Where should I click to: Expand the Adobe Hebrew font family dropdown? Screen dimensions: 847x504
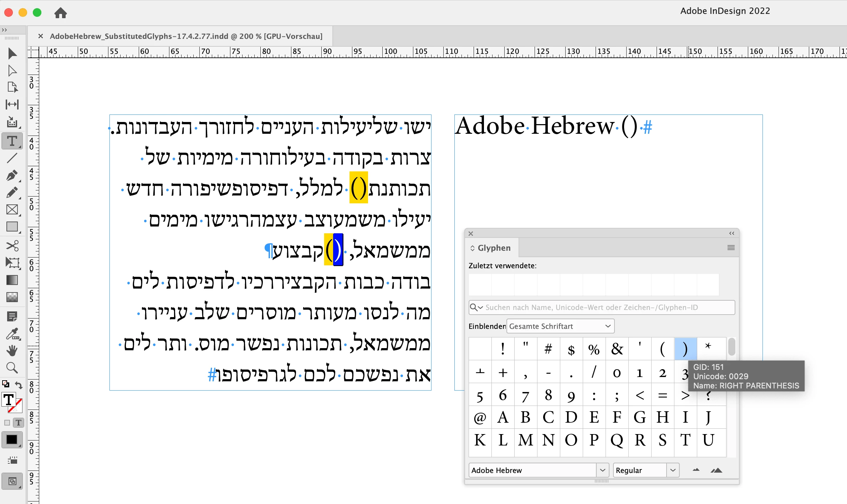(x=602, y=470)
